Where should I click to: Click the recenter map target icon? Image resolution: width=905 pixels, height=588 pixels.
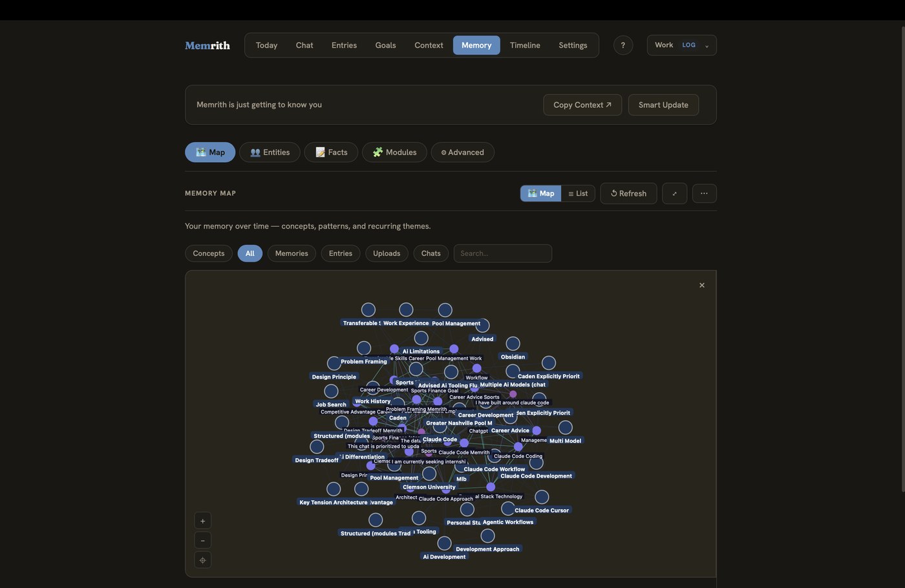[202, 560]
